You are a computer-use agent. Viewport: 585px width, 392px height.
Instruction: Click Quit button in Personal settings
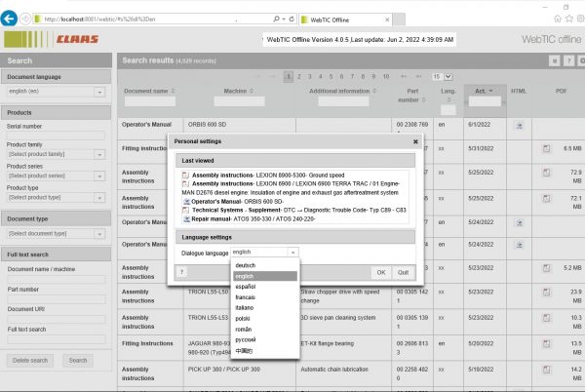[x=403, y=272]
